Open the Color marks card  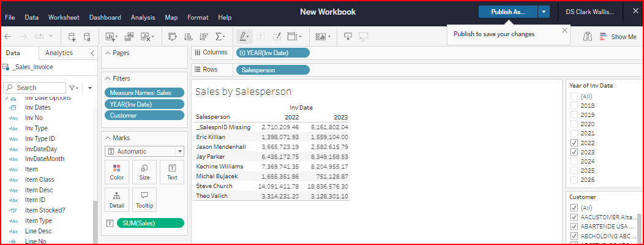coord(116,172)
